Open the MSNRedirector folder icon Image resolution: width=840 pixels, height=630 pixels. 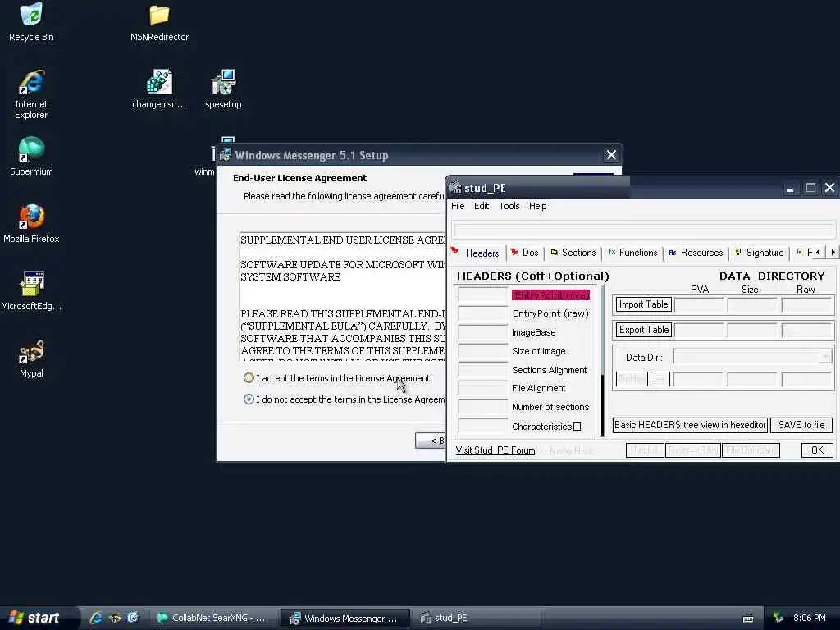point(159,22)
